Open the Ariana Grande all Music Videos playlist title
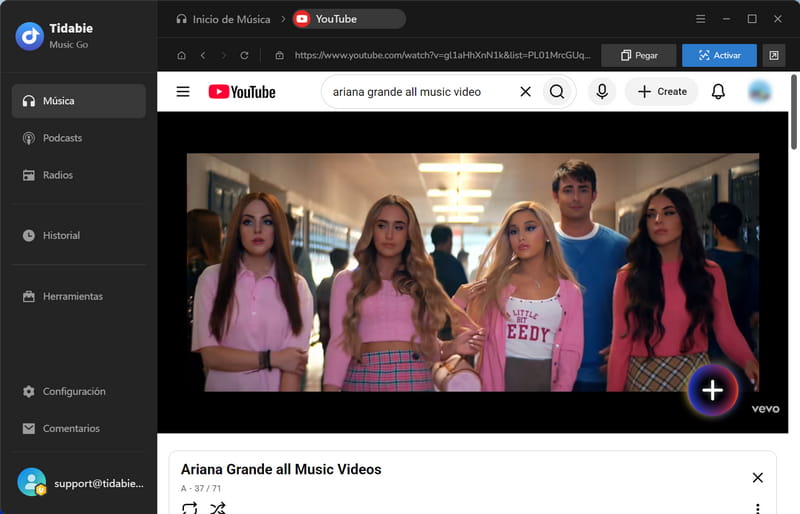 coord(281,470)
